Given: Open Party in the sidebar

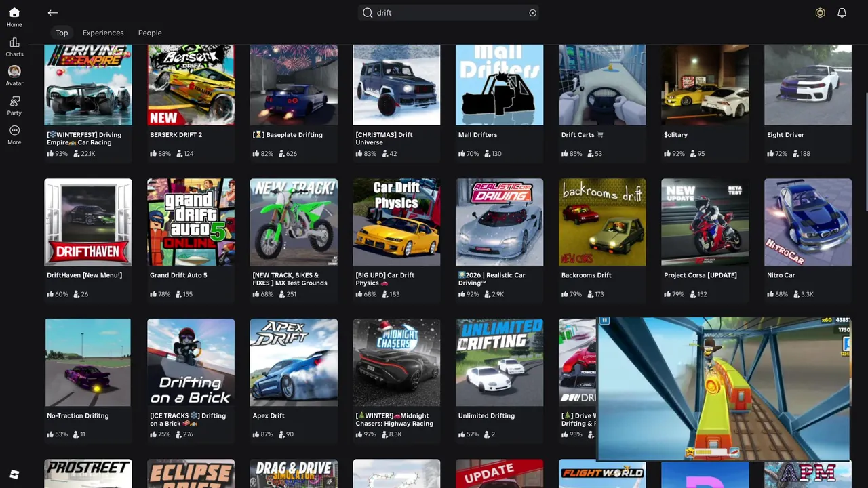Looking at the screenshot, I should pos(14,105).
